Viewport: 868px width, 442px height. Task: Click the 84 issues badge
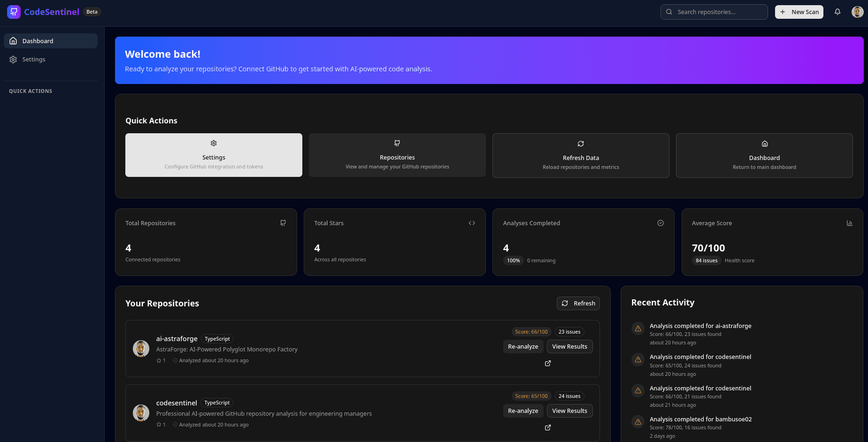707,260
